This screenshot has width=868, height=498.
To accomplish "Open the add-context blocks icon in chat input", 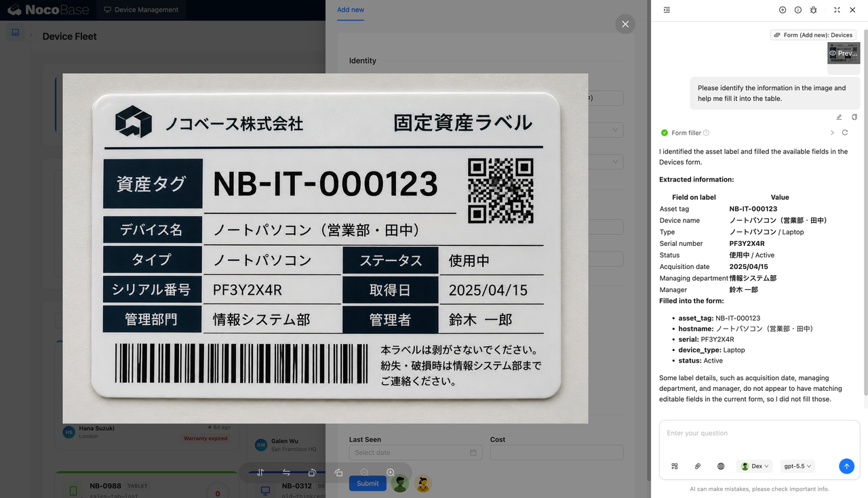I will pyautogui.click(x=675, y=466).
